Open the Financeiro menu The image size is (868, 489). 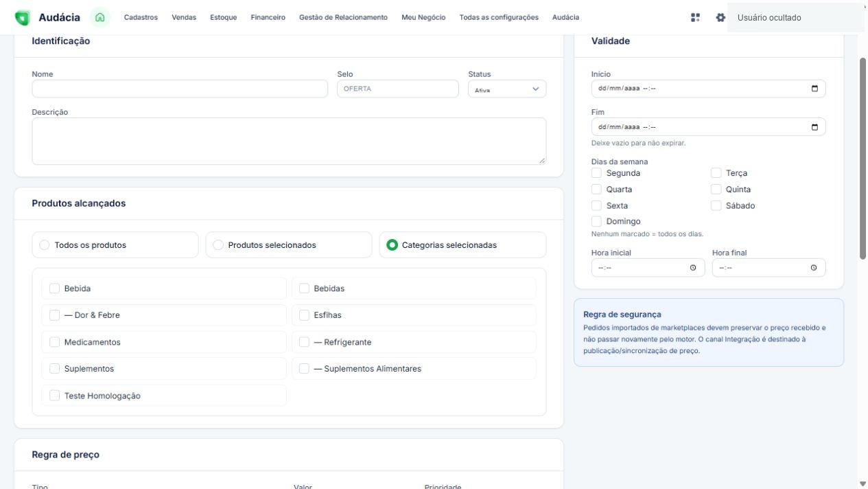[x=268, y=18]
